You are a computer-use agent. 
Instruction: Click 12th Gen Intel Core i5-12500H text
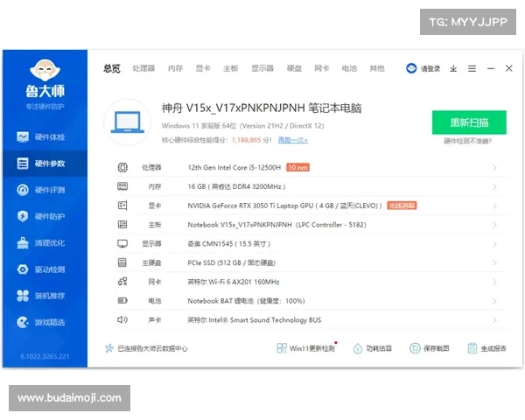(x=234, y=167)
